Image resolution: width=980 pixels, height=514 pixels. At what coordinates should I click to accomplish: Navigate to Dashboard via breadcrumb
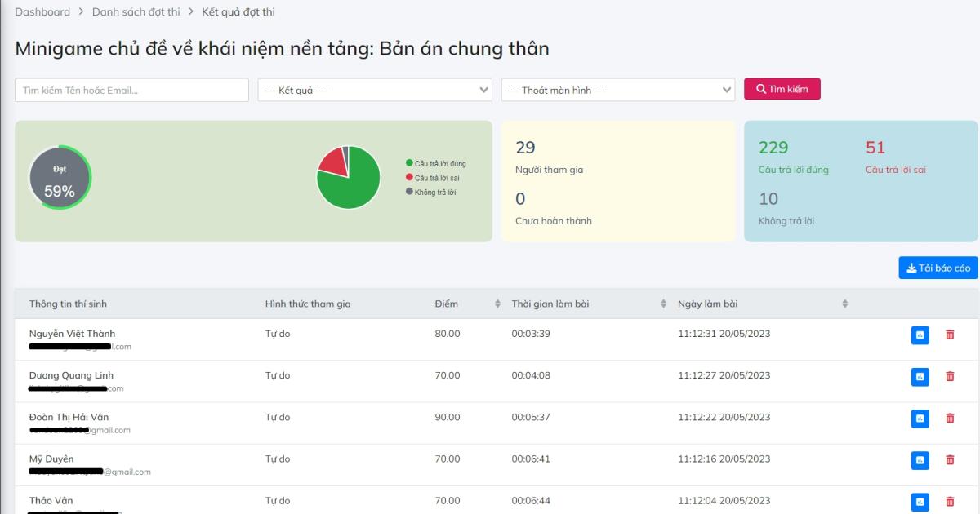pyautogui.click(x=42, y=11)
